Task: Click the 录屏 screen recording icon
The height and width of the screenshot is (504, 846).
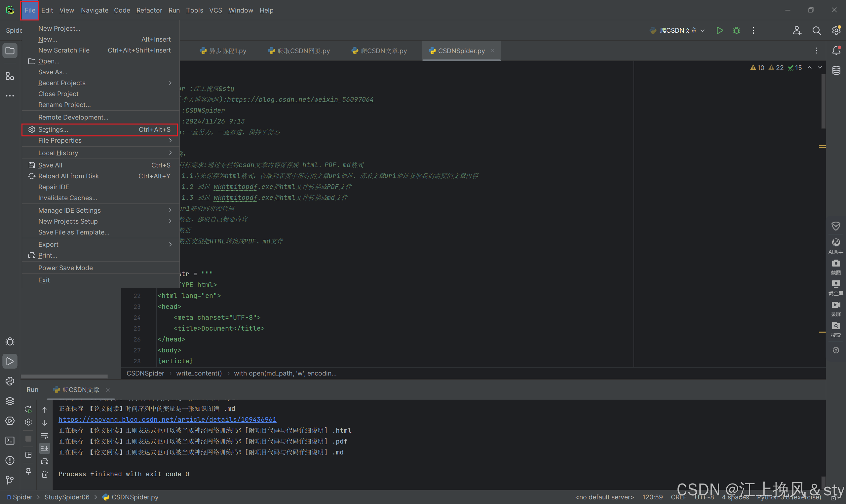Action: tap(836, 308)
